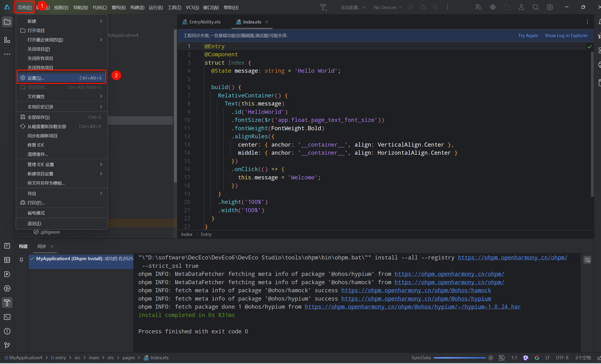Click the Problems exclamation icon in sidebar
This screenshot has height=364, width=601.
click(x=7, y=331)
